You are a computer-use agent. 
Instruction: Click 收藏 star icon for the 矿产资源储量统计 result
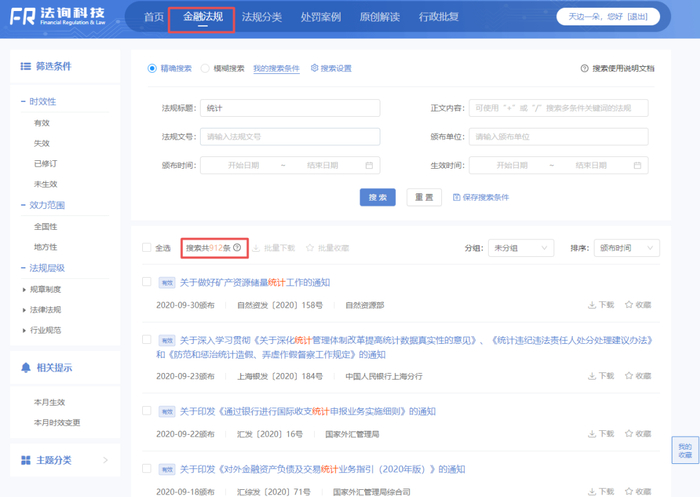click(x=629, y=304)
